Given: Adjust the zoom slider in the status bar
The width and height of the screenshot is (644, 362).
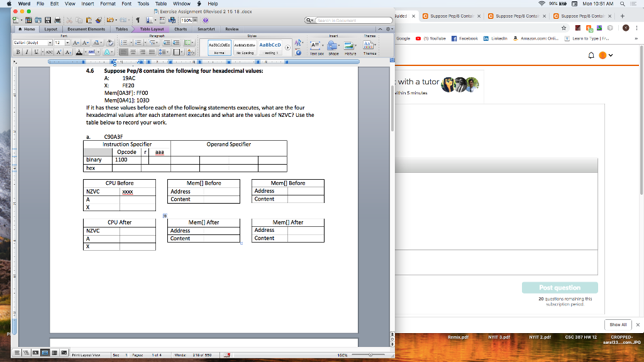Looking at the screenshot, I should tap(371, 353).
